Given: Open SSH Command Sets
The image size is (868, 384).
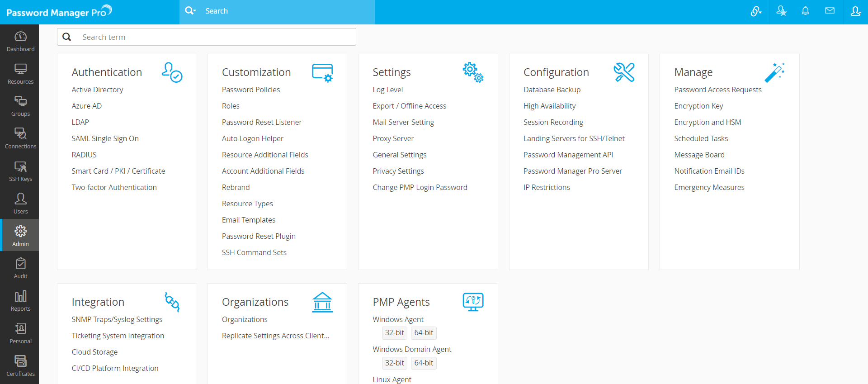Looking at the screenshot, I should (x=254, y=252).
